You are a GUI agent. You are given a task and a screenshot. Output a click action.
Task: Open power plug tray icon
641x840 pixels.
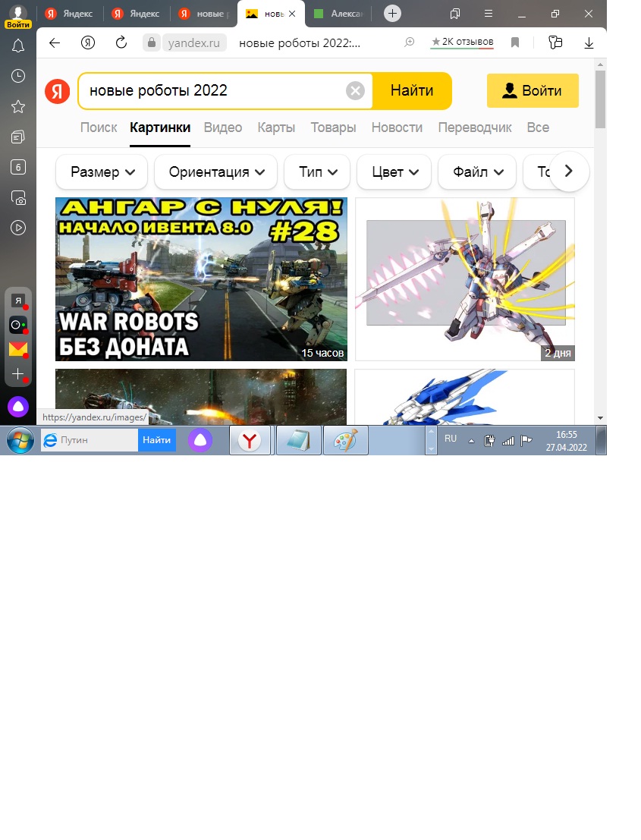pyautogui.click(x=489, y=441)
